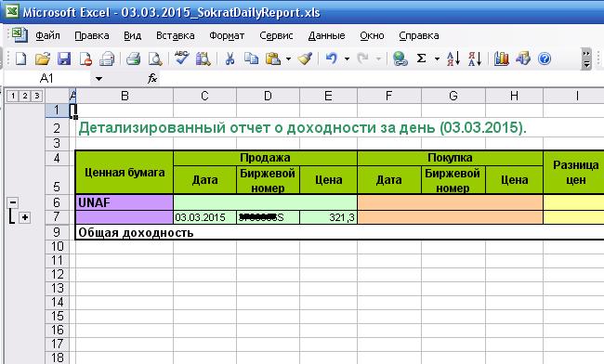Click the Покупка header cell
This screenshot has width=604, height=364.
[450, 158]
